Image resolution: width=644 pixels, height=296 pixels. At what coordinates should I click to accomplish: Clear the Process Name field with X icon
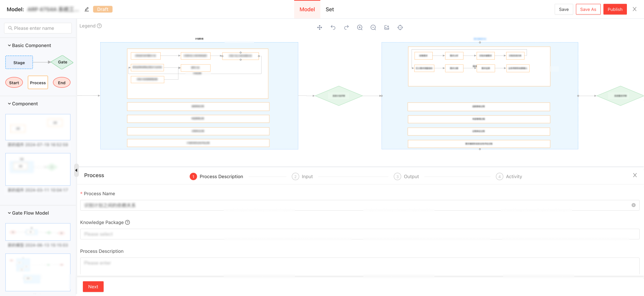point(633,205)
